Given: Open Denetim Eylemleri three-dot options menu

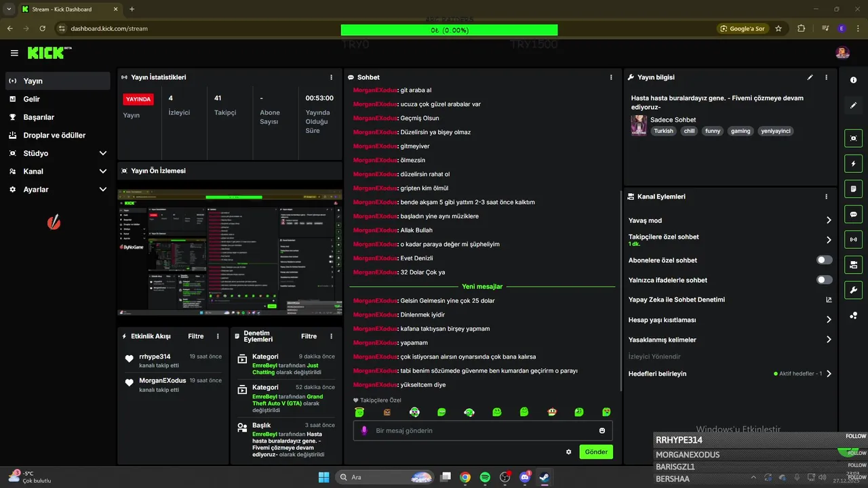Looking at the screenshot, I should (x=331, y=336).
